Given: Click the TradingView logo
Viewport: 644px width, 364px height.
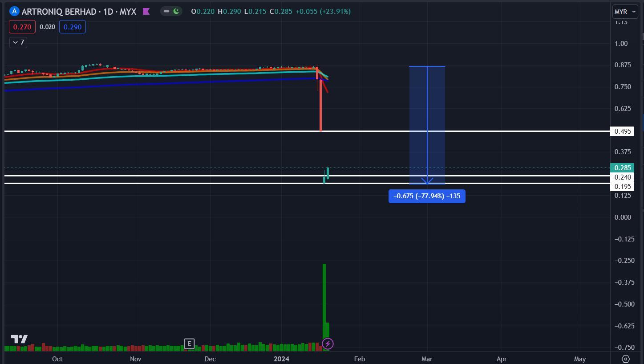Looking at the screenshot, I should coord(19,339).
